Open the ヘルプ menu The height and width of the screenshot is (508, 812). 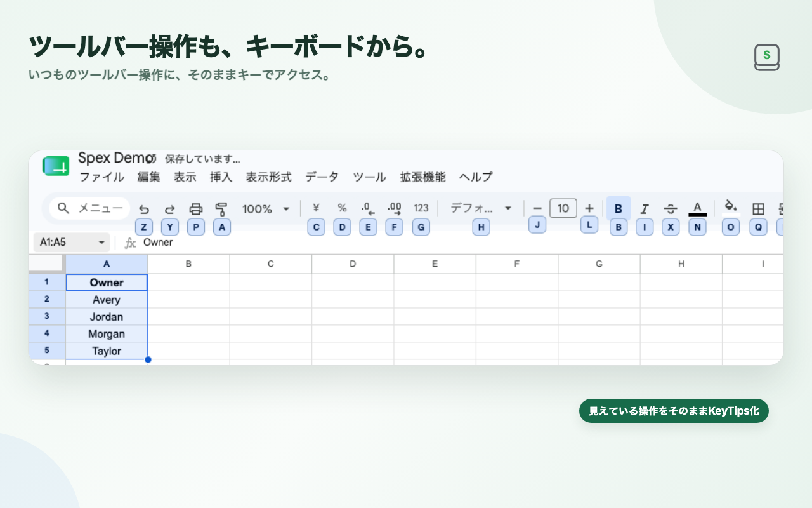tap(476, 177)
